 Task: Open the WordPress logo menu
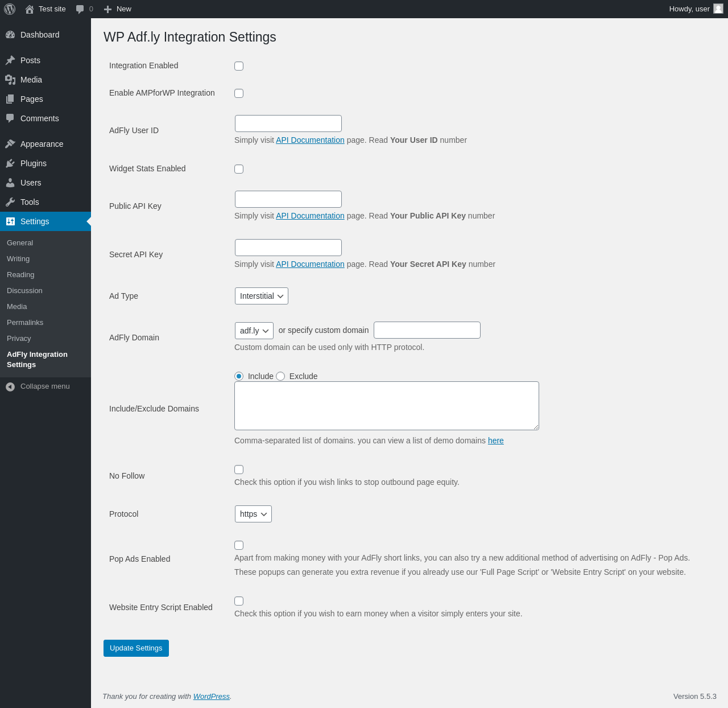(x=10, y=9)
